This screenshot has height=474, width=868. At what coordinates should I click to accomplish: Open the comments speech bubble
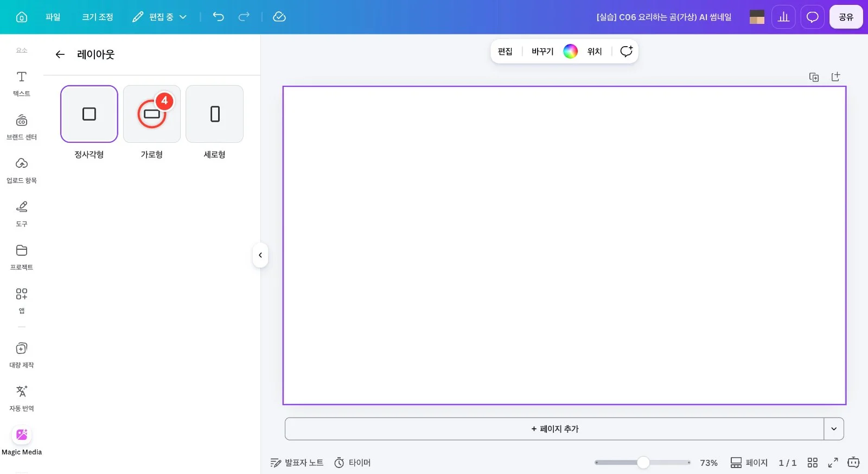(x=812, y=17)
